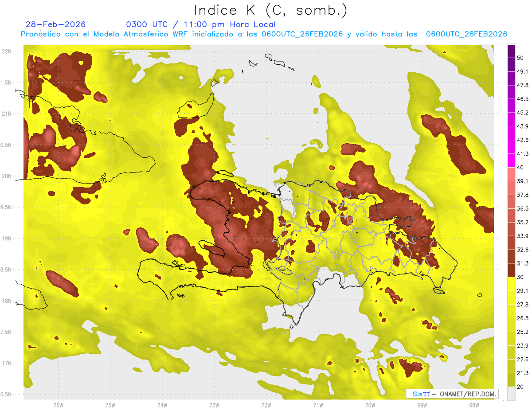Click the "22N" latitude label
Viewport: 532px width, 411px height.
point(8,51)
